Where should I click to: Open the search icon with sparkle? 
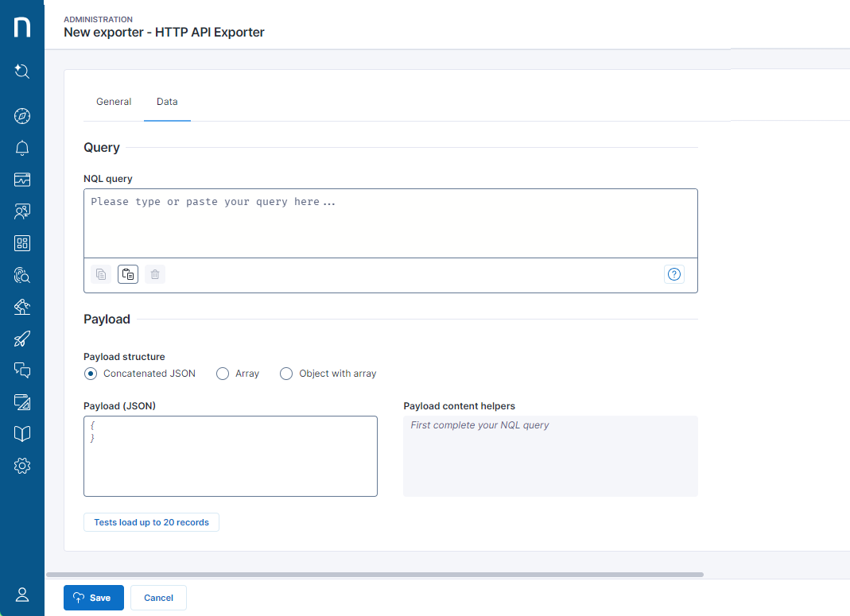(22, 71)
